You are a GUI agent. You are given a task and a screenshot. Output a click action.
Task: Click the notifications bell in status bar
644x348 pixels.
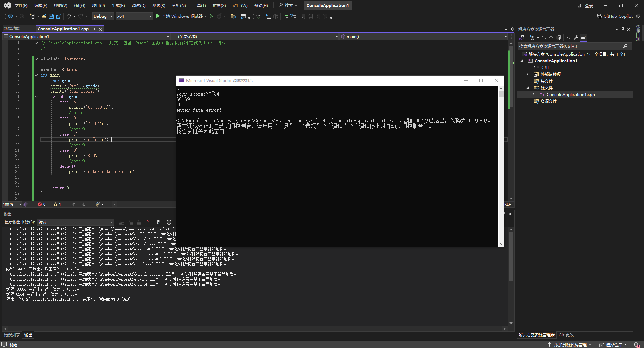point(636,345)
